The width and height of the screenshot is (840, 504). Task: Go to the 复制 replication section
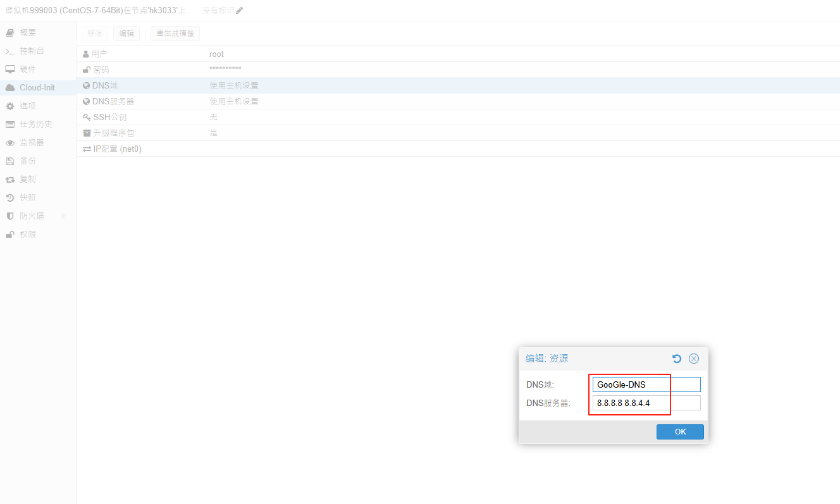[27, 180]
